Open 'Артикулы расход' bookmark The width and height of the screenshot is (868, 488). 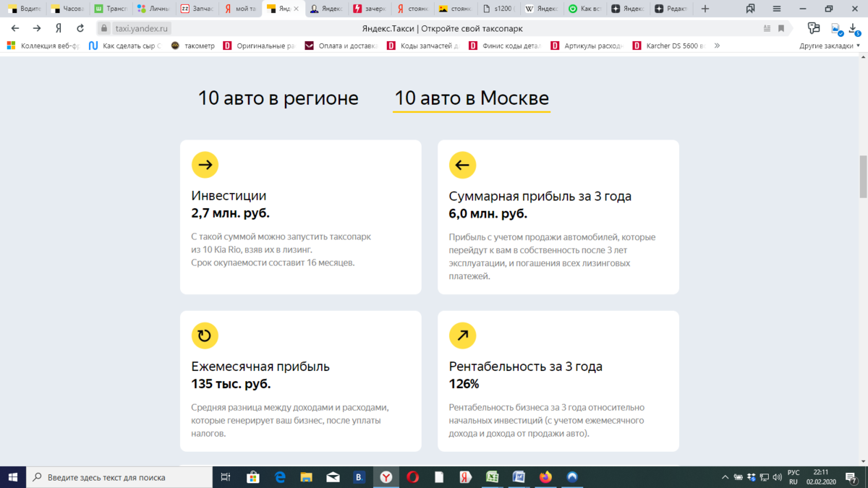[x=587, y=46]
